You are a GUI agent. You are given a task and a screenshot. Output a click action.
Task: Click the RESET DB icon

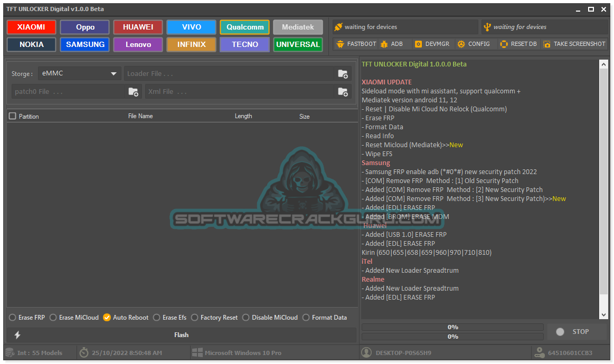(504, 44)
